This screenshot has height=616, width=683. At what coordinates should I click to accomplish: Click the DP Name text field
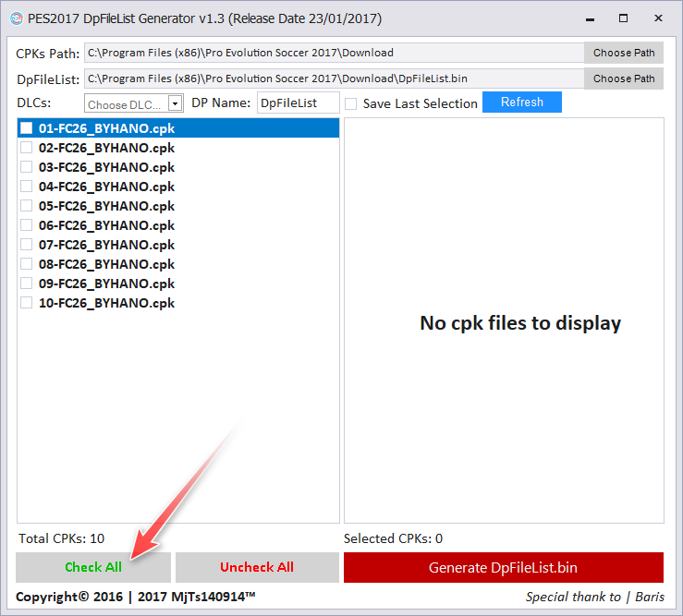coord(298,103)
